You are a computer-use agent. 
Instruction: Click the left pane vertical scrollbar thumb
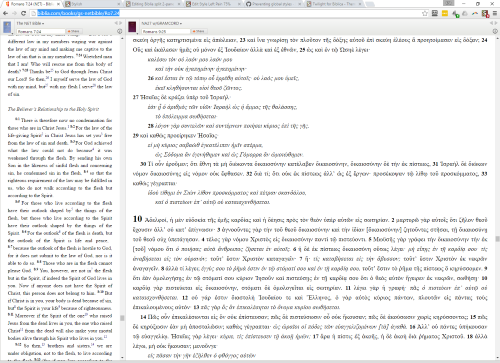coord(122,318)
